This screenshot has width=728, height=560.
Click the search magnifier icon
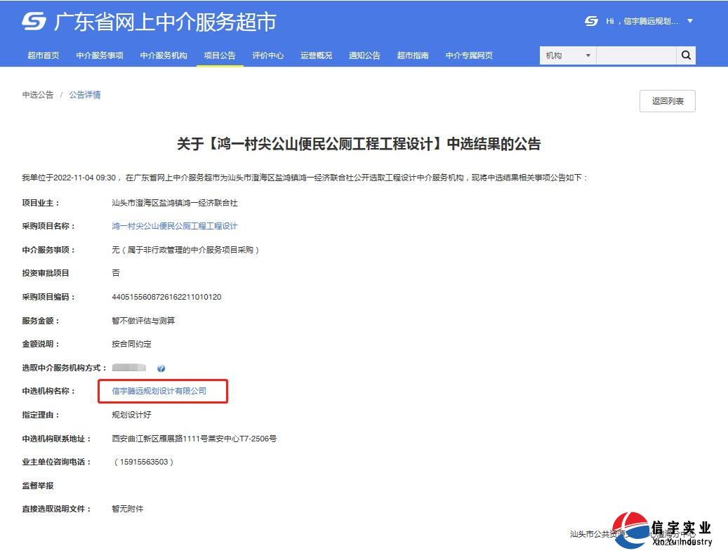pyautogui.click(x=686, y=55)
